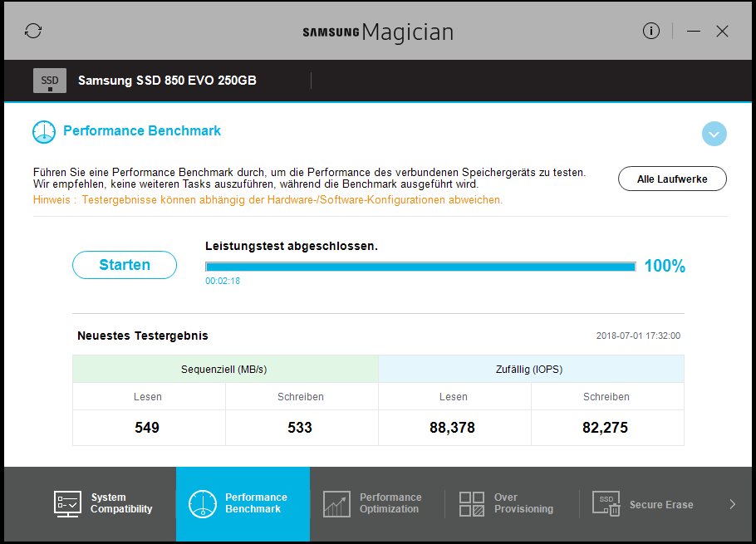Open the information icon in the title bar

650,31
